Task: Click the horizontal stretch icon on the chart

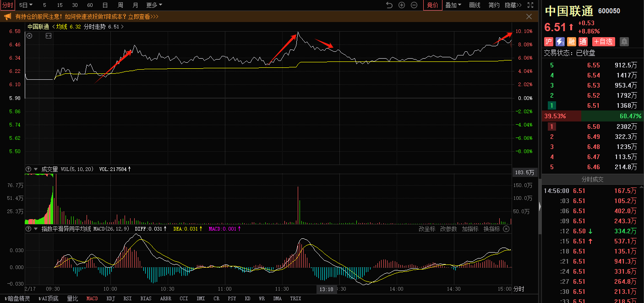Action: [x=49, y=36]
